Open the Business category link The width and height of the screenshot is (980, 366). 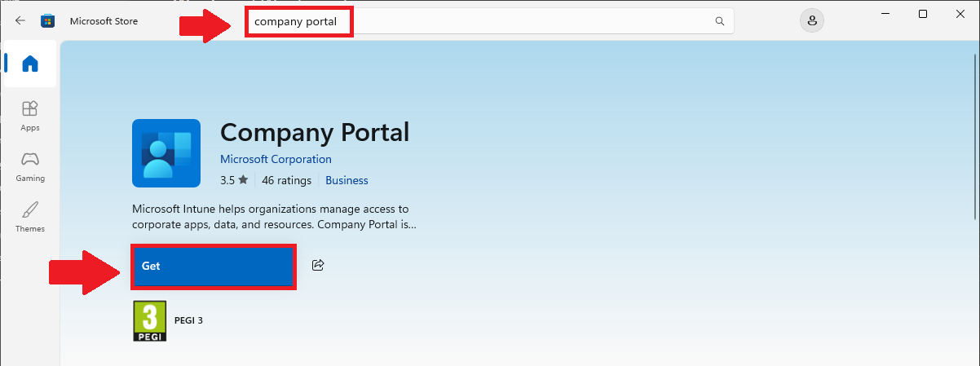coord(347,180)
